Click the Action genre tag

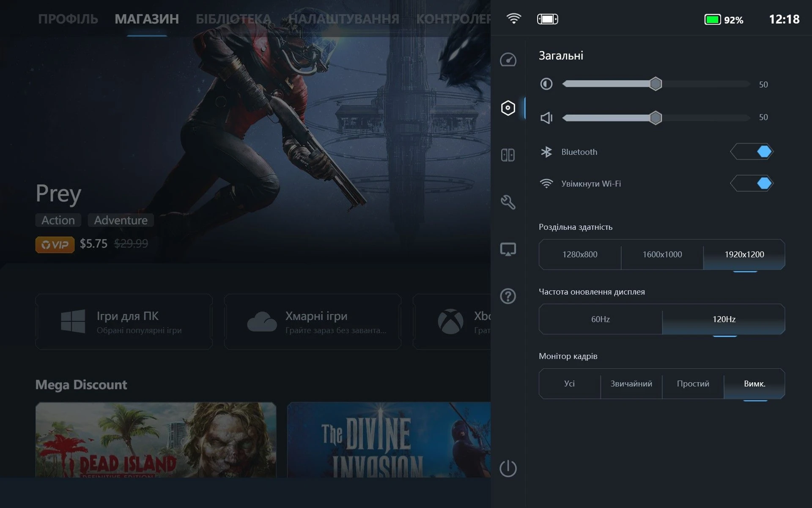pyautogui.click(x=58, y=220)
